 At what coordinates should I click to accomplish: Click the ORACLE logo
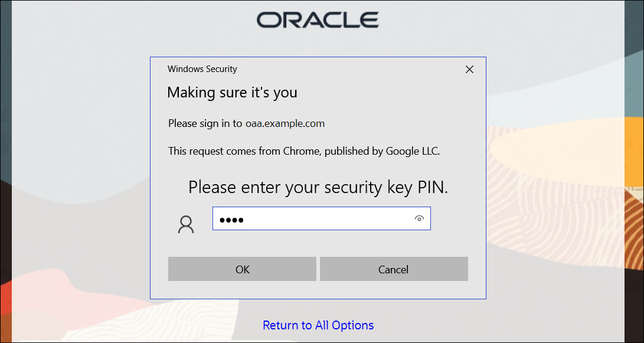tap(318, 18)
